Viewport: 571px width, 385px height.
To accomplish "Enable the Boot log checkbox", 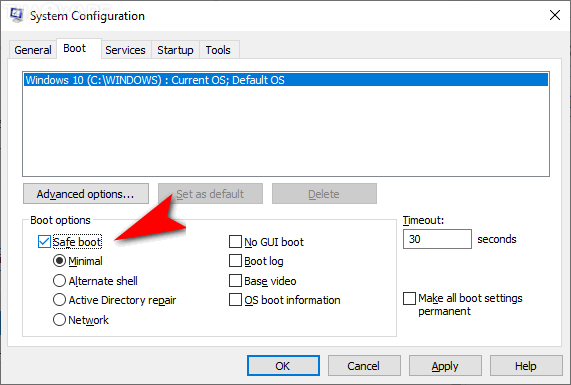I will [x=235, y=261].
